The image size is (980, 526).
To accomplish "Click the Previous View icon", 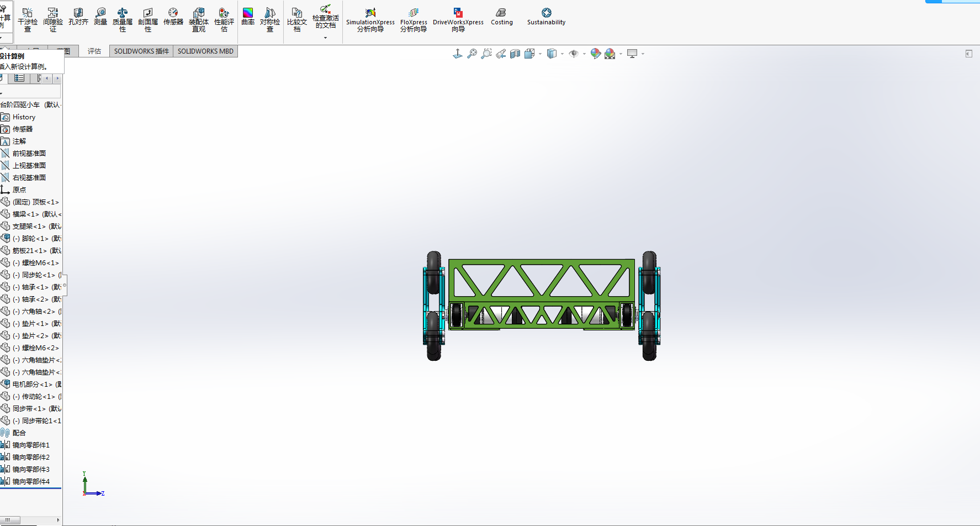I will pyautogui.click(x=501, y=54).
